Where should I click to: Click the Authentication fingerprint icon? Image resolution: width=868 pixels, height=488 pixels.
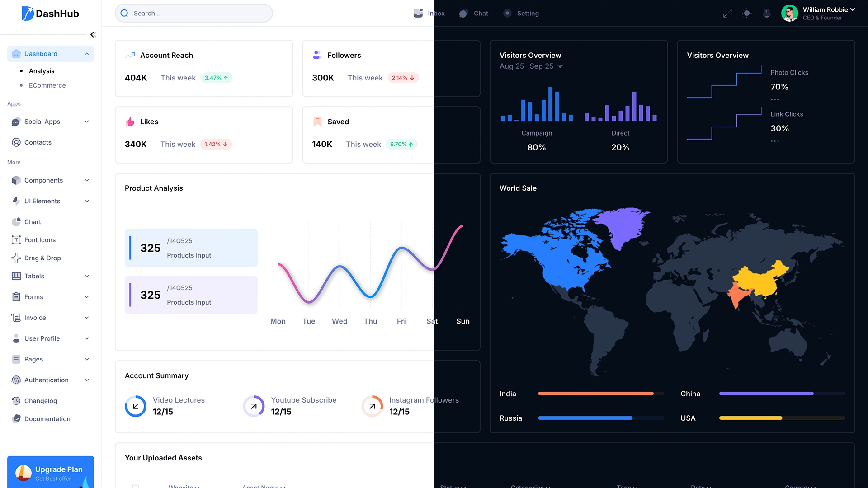tap(16, 380)
